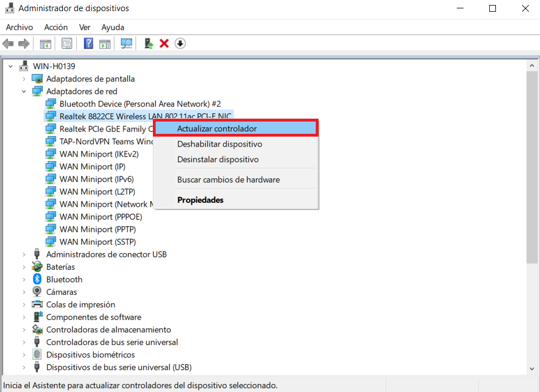540x392 pixels.
Task: Select WAN Miniport (Network Monitor) entry
Action: click(106, 204)
